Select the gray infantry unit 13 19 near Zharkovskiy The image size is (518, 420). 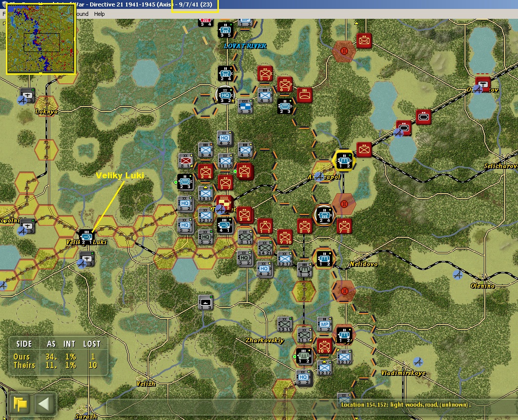285,324
